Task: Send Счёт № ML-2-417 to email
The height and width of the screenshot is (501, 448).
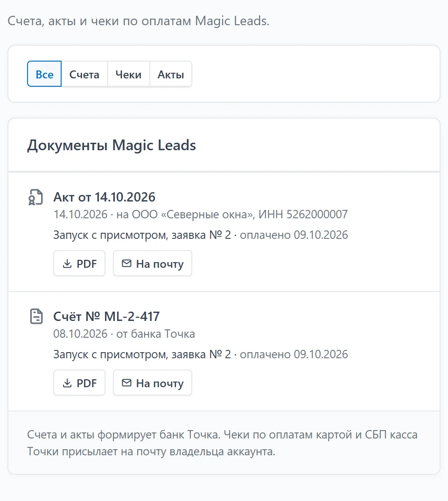Action: (153, 383)
